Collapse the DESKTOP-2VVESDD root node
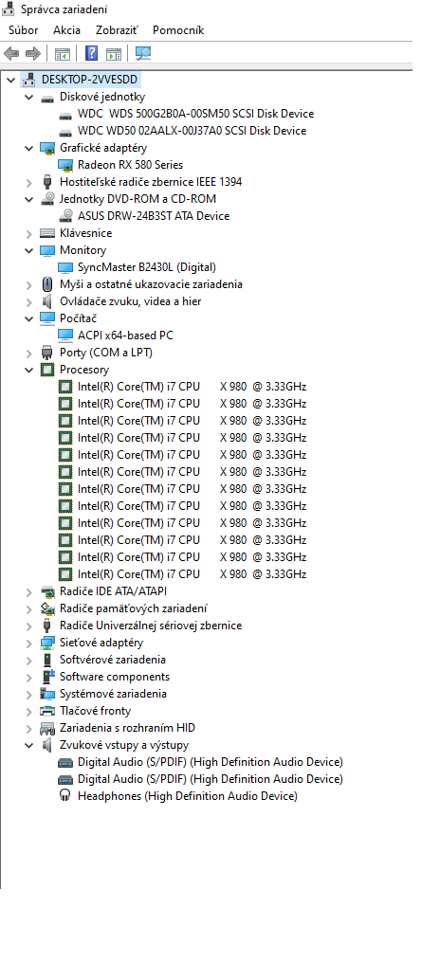Image resolution: width=421 pixels, height=980 pixels. click(10, 80)
